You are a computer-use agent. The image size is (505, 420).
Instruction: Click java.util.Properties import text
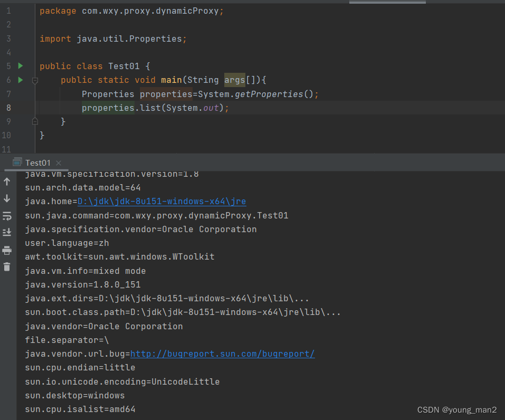click(129, 39)
